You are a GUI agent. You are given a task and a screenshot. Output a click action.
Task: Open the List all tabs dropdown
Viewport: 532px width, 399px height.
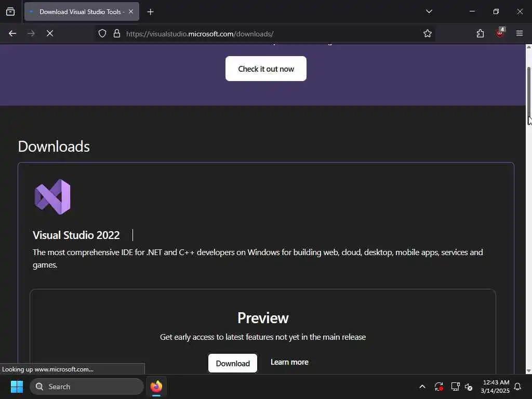tap(429, 11)
